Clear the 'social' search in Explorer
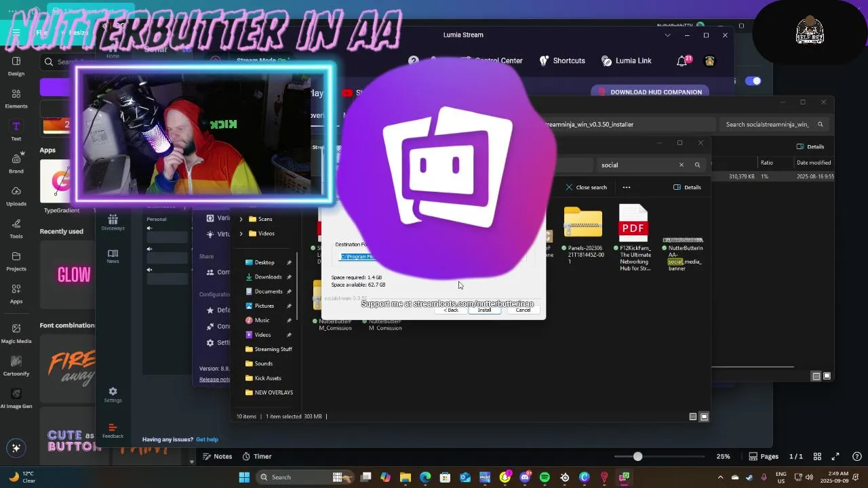This screenshot has width=868, height=488. (682, 165)
